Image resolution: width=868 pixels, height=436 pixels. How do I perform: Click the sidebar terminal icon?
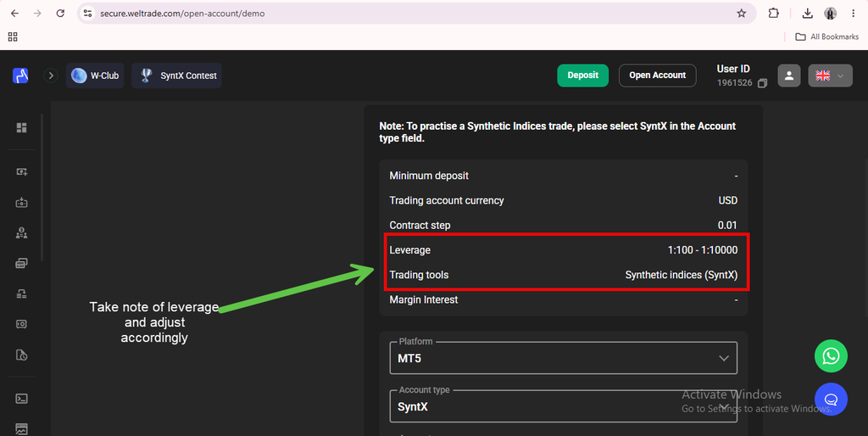coord(21,399)
